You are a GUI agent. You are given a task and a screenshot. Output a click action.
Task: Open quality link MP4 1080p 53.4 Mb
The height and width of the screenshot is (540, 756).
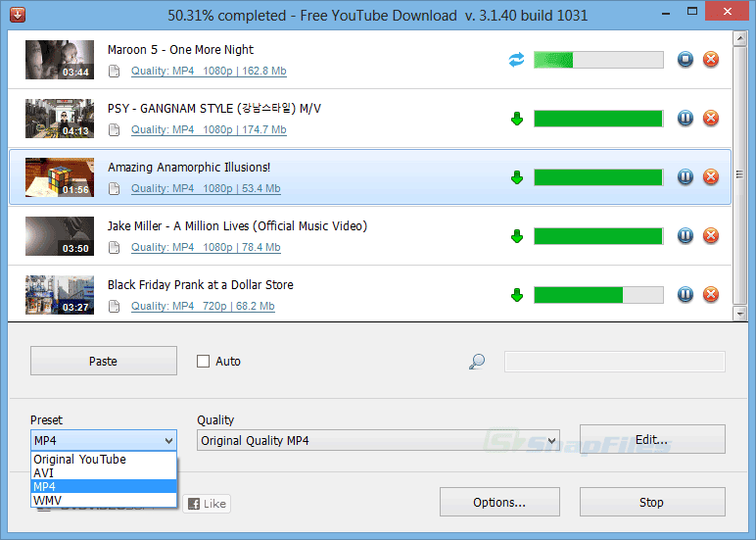(x=206, y=189)
